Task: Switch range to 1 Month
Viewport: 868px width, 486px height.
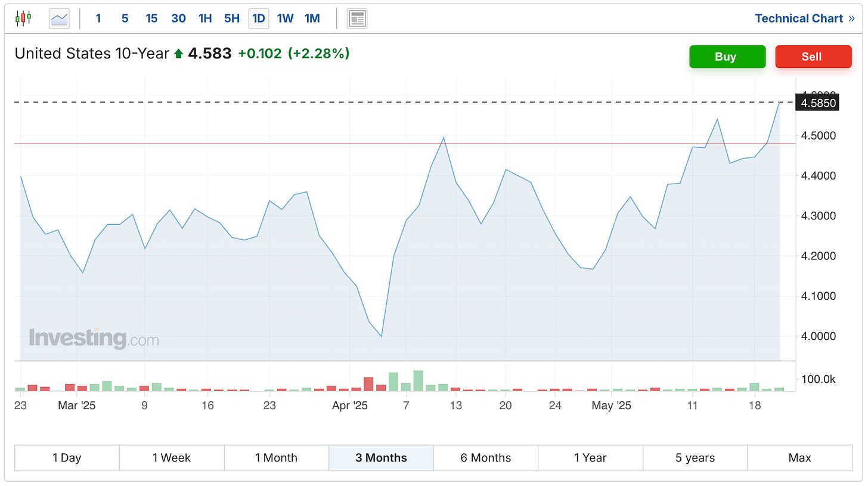Action: point(277,458)
